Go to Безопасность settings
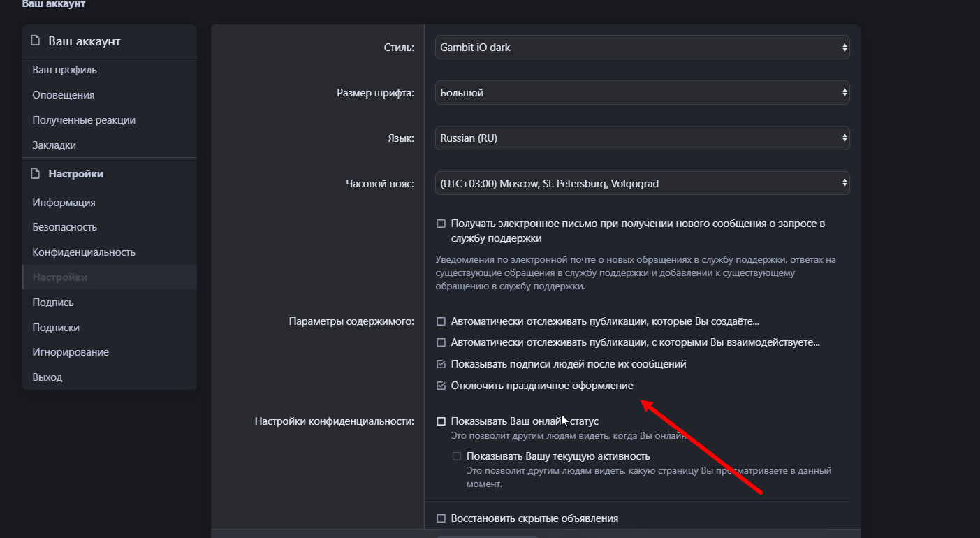The image size is (980, 538). (64, 227)
